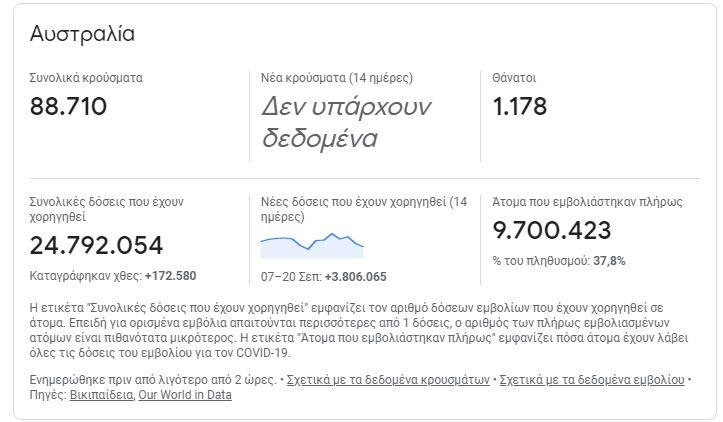
Task: Click Άτομα που εμβολιάστηκαν πλήρως label
Action: point(587,202)
